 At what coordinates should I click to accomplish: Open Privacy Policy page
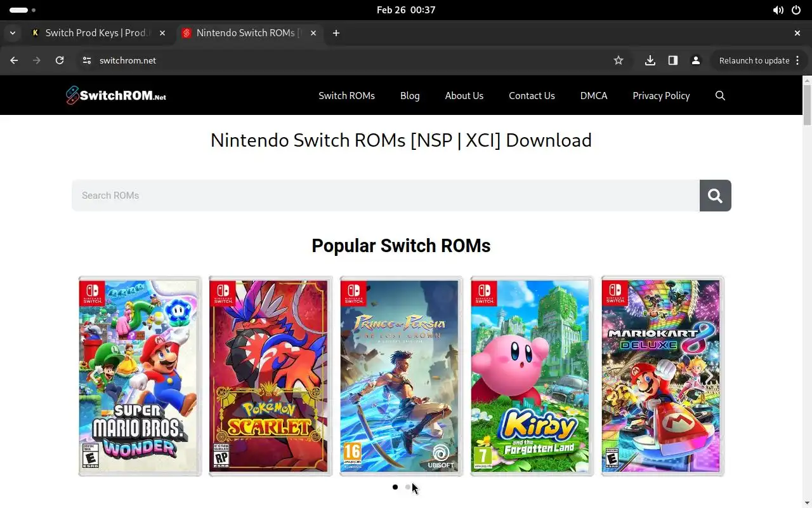661,95
